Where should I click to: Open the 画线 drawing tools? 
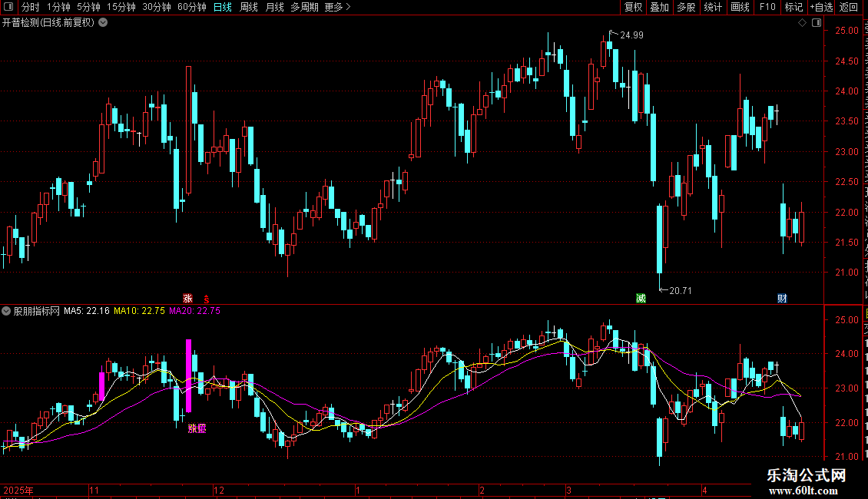(x=740, y=7)
